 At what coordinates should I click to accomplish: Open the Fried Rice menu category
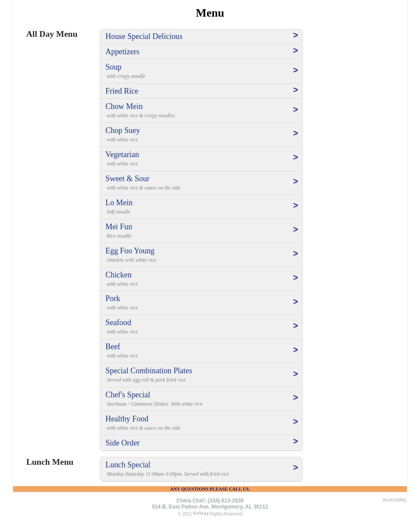coord(122,91)
